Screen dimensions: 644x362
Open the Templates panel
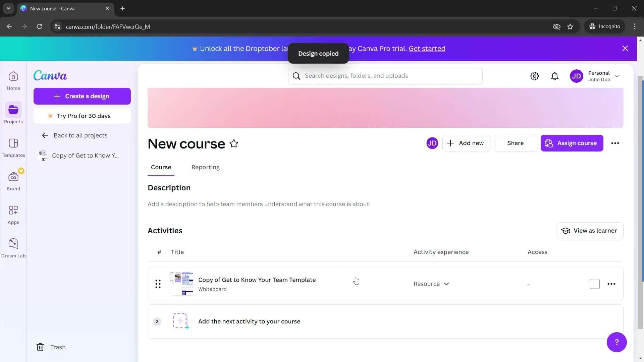(13, 147)
